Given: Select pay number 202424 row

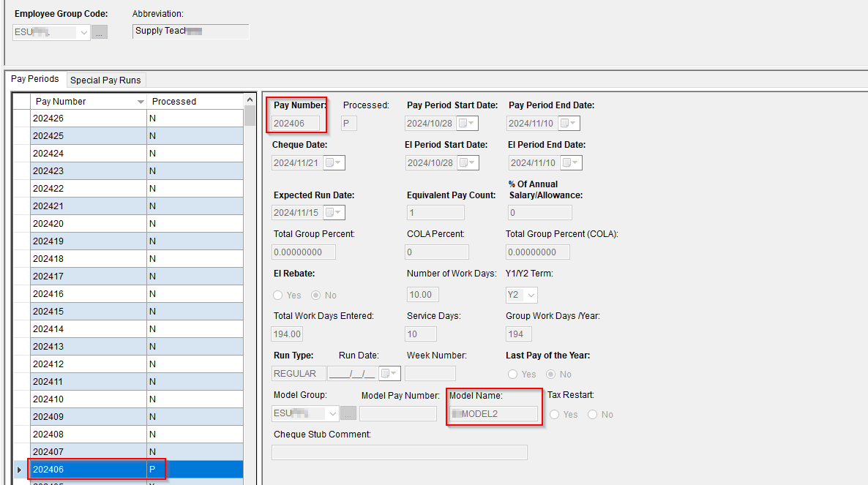Looking at the screenshot, I should pyautogui.click(x=137, y=153).
